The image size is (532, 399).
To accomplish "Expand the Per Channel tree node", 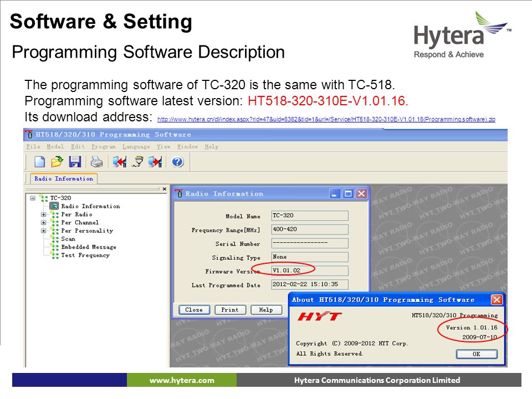I will (43, 223).
